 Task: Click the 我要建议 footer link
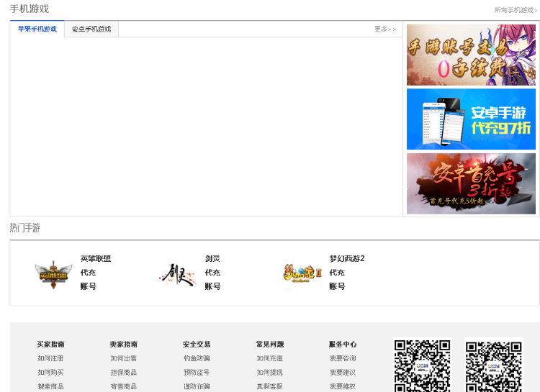click(343, 373)
